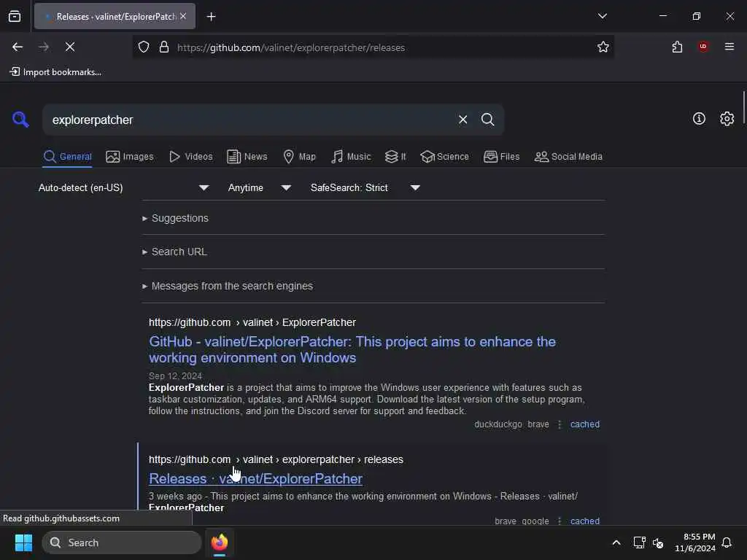This screenshot has height=560, width=747.
Task: Submit search with magnifier button
Action: 487,120
